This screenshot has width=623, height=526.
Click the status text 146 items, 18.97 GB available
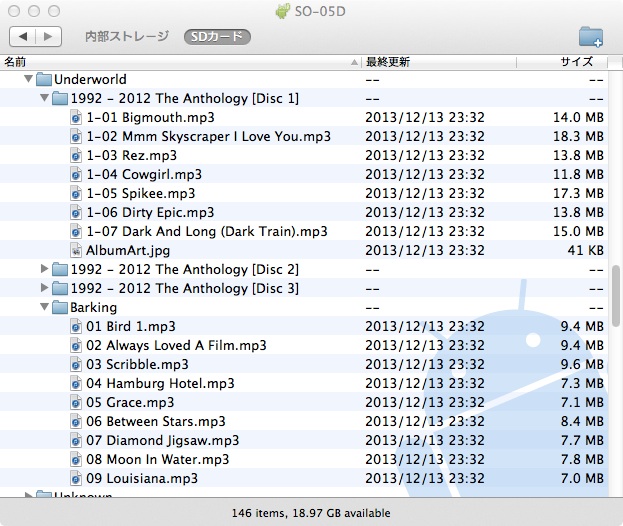[x=311, y=513]
